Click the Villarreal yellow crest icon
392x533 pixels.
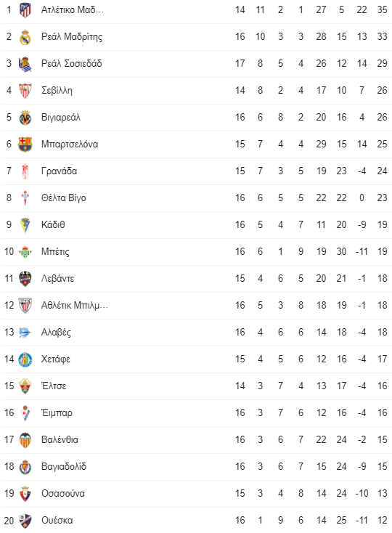point(25,117)
